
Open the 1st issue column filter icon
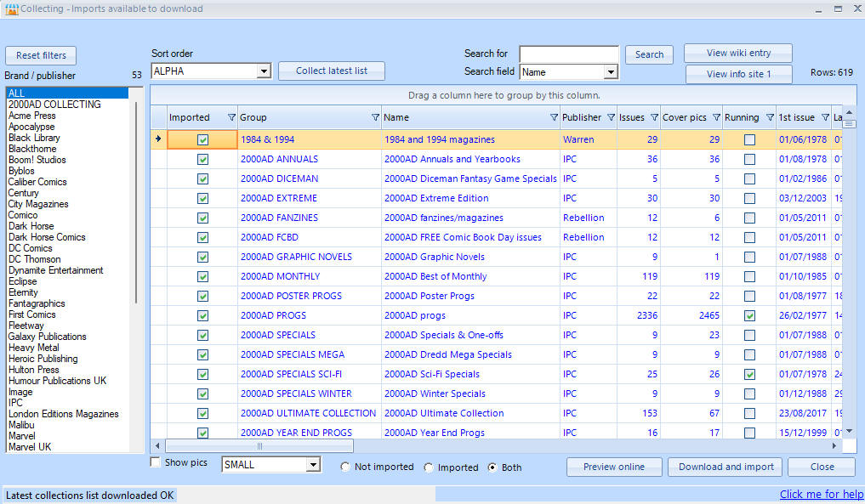pos(825,117)
